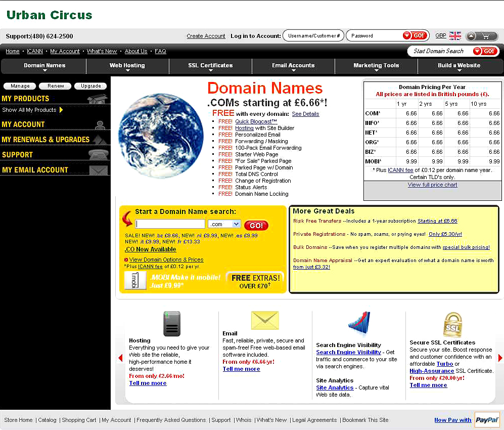Open the About Us link
The width and height of the screenshot is (504, 430).
pyautogui.click(x=136, y=51)
